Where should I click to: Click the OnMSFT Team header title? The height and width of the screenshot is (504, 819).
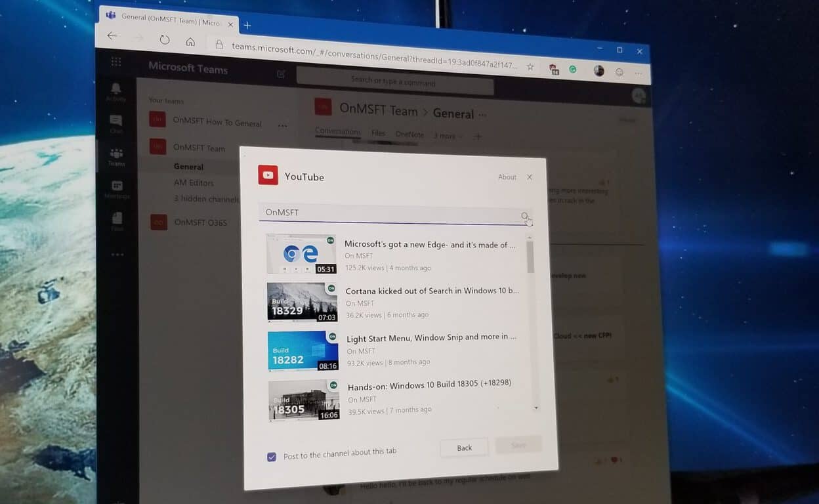[379, 110]
